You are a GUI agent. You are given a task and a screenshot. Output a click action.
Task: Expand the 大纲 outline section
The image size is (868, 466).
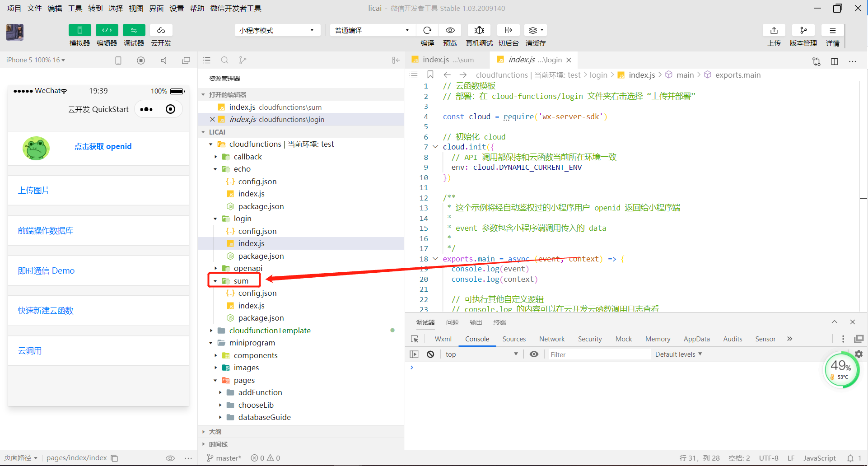[301, 432]
